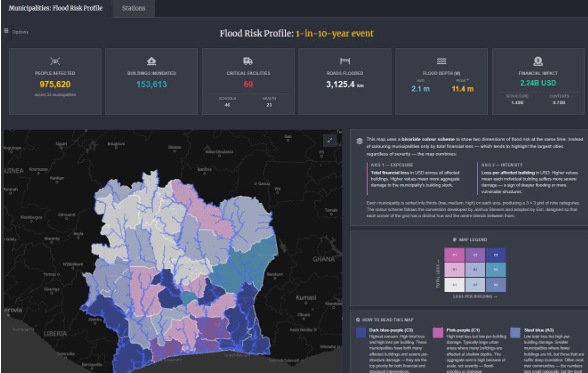588x373 pixels.
Task: Click the 69 critical facilities value
Action: 248,84
